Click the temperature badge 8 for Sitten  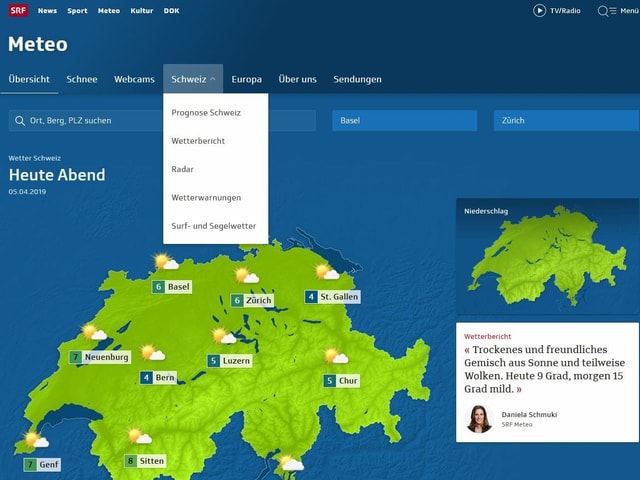(x=131, y=461)
